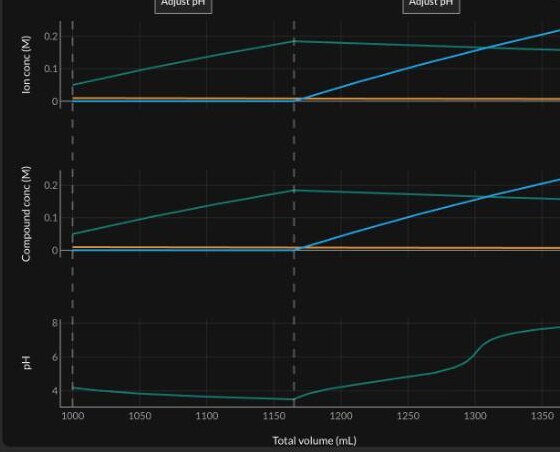Click the 1300 tick on volume axis
Viewport: 560px width, 452px height.
pyautogui.click(x=475, y=416)
